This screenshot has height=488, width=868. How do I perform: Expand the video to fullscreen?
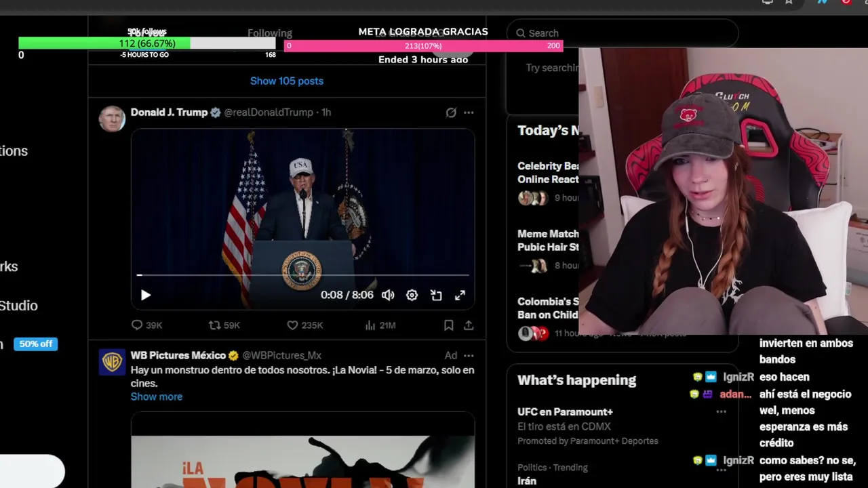click(460, 295)
